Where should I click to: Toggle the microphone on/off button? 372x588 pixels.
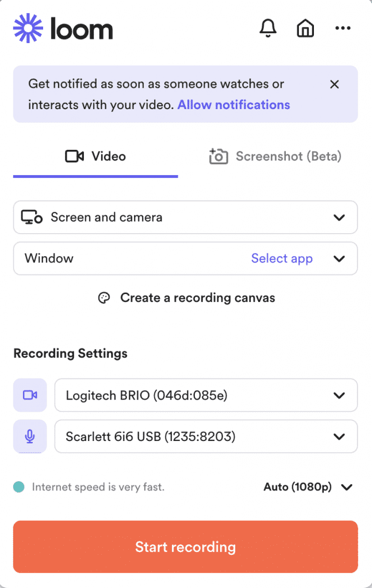(x=30, y=436)
